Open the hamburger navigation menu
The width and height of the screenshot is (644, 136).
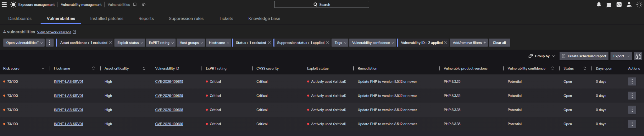click(x=4, y=4)
